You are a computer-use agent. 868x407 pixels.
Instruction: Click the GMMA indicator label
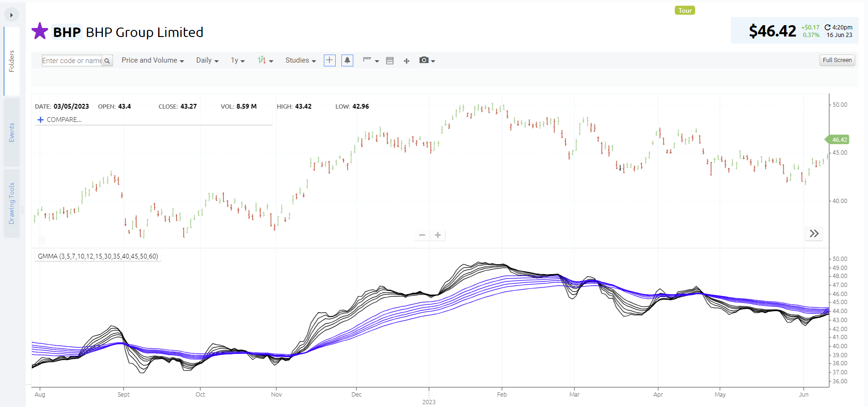pos(98,256)
